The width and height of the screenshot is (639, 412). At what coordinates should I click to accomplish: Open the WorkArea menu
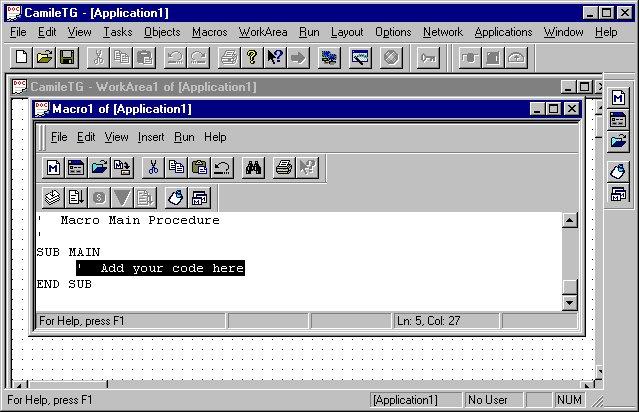(x=263, y=32)
